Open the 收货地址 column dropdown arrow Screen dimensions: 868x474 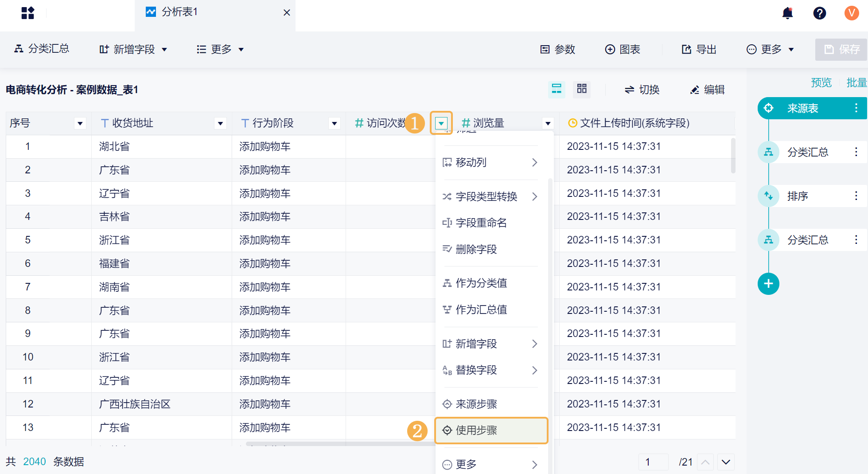pos(220,123)
